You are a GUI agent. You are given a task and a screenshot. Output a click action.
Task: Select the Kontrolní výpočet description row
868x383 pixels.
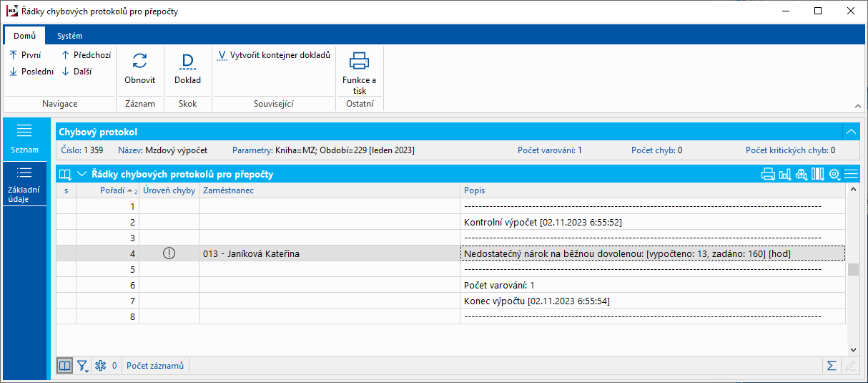pyautogui.click(x=654, y=222)
